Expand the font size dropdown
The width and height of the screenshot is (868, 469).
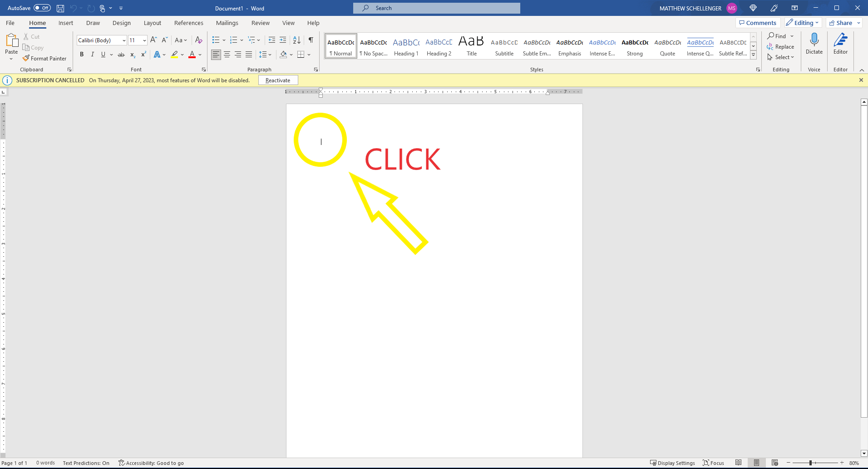[x=144, y=40]
